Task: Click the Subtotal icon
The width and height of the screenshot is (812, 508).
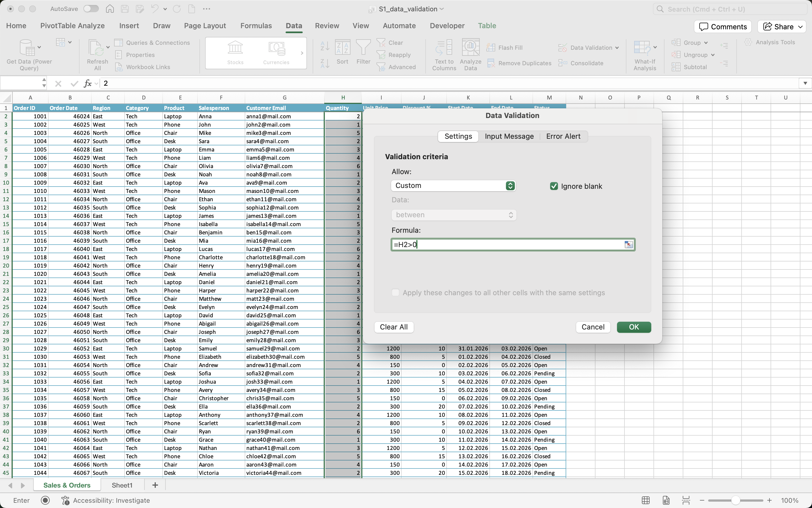Action: coord(676,67)
